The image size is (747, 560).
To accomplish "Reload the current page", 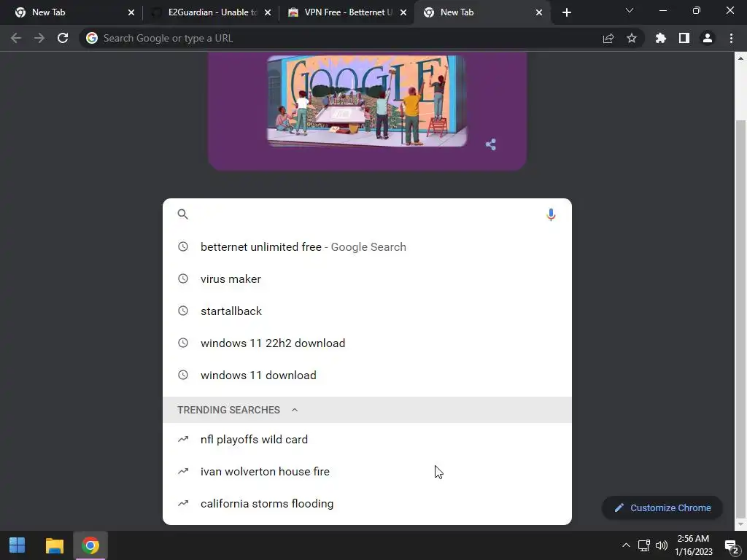I will click(x=63, y=38).
